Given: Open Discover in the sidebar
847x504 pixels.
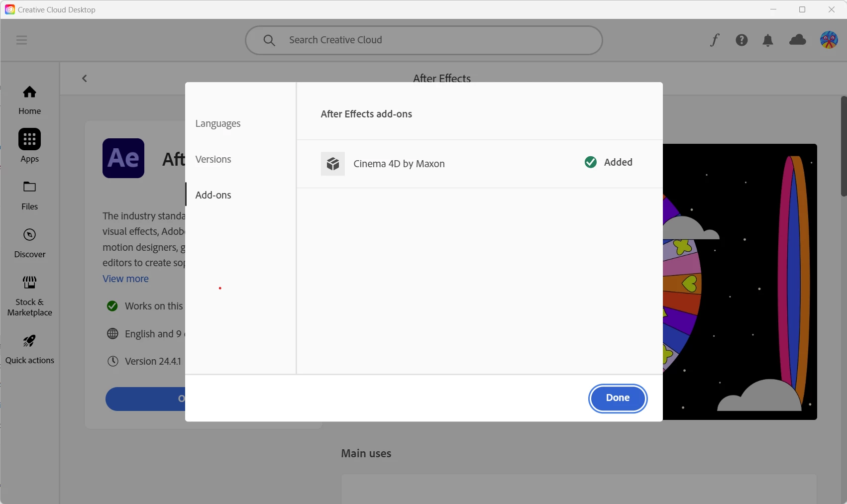Looking at the screenshot, I should click(29, 243).
